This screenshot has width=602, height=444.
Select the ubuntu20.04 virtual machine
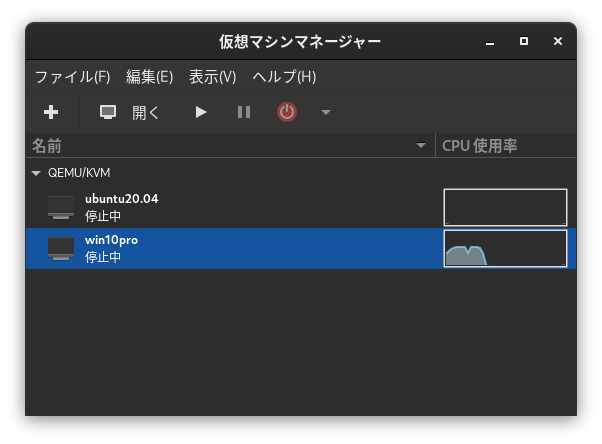click(301, 207)
